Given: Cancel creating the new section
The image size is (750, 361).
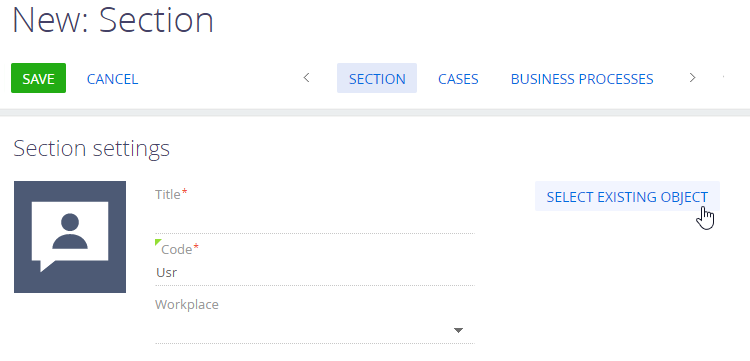Looking at the screenshot, I should coord(112,79).
